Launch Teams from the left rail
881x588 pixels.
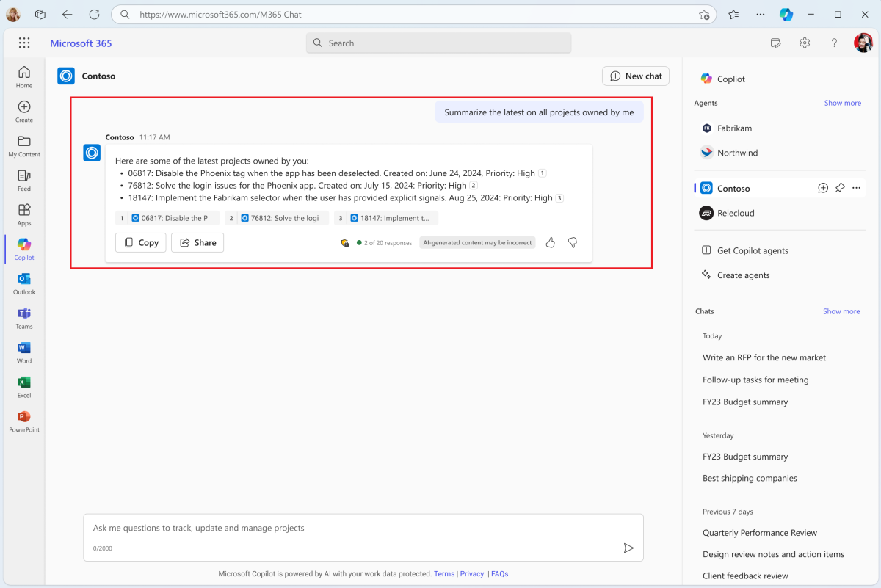(24, 318)
